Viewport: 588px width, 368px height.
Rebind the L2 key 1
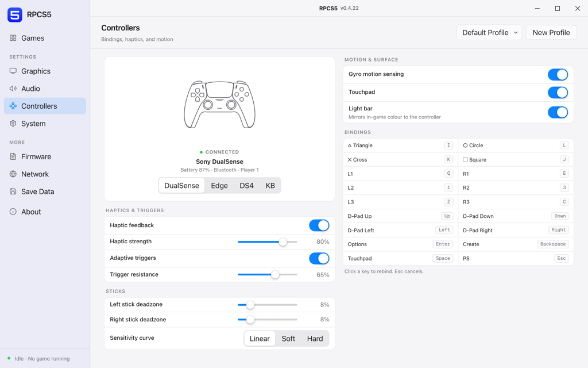pos(448,187)
